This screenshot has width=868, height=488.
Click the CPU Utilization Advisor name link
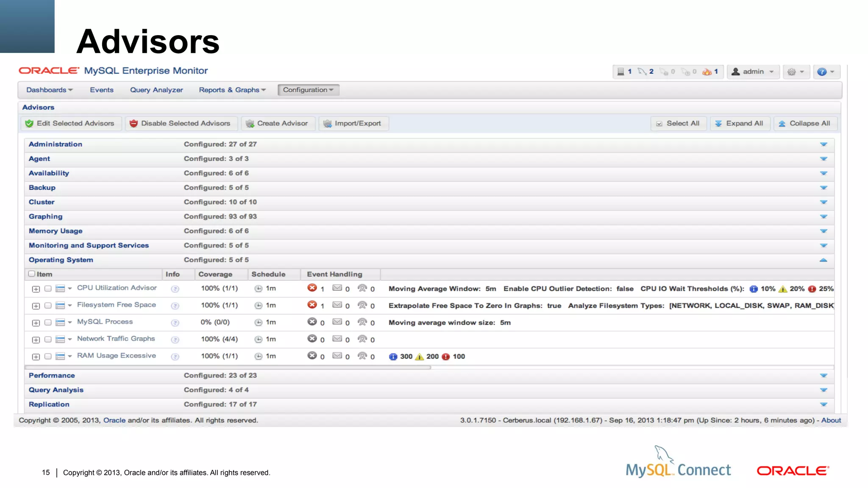(x=117, y=288)
